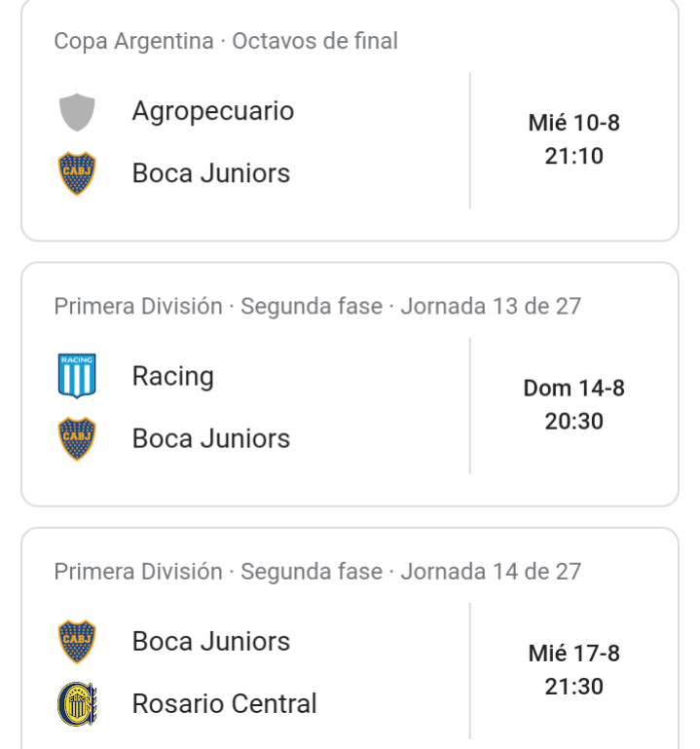Click the Copa Argentina Octavos de final header
Image resolution: width=700 pixels, height=749 pixels.
[x=226, y=41]
